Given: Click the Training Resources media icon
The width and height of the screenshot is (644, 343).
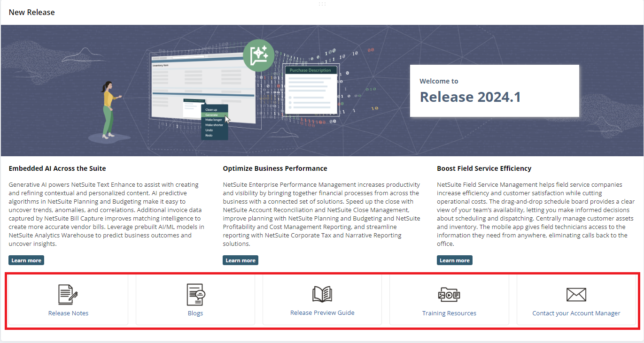Looking at the screenshot, I should click(x=449, y=295).
